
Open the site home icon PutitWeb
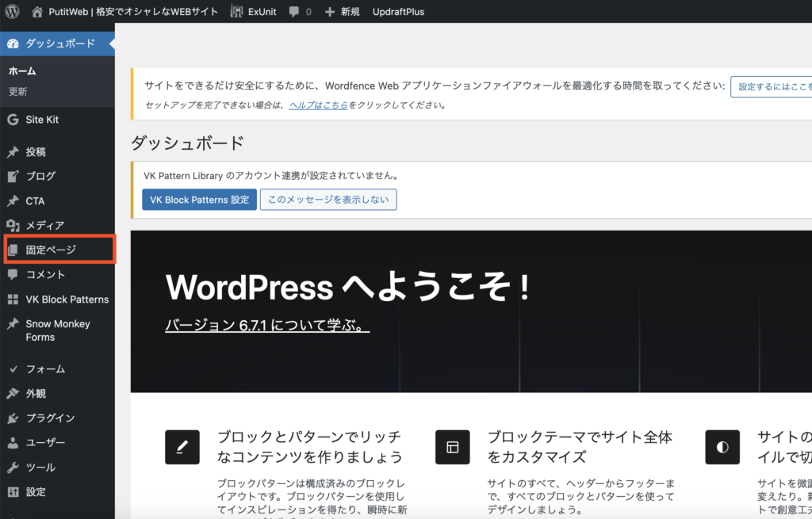[x=37, y=12]
